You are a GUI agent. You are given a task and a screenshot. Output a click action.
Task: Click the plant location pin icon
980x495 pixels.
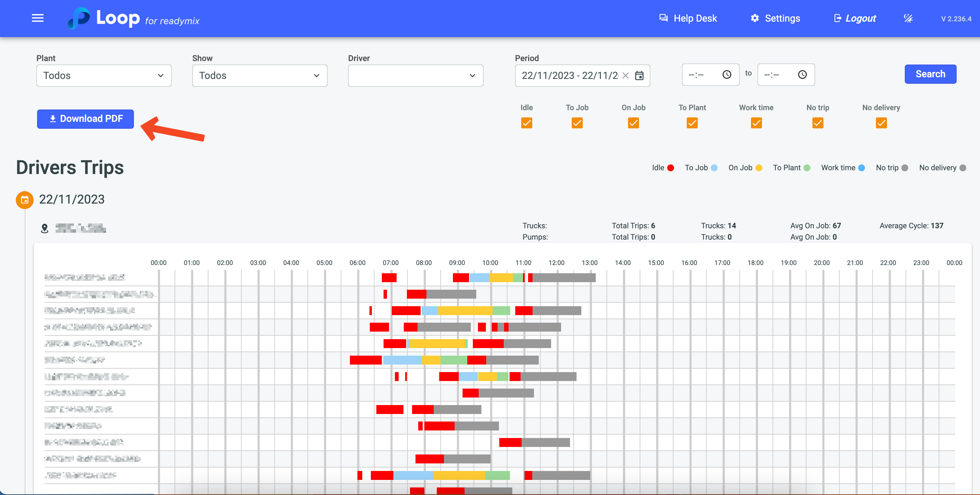click(x=45, y=229)
